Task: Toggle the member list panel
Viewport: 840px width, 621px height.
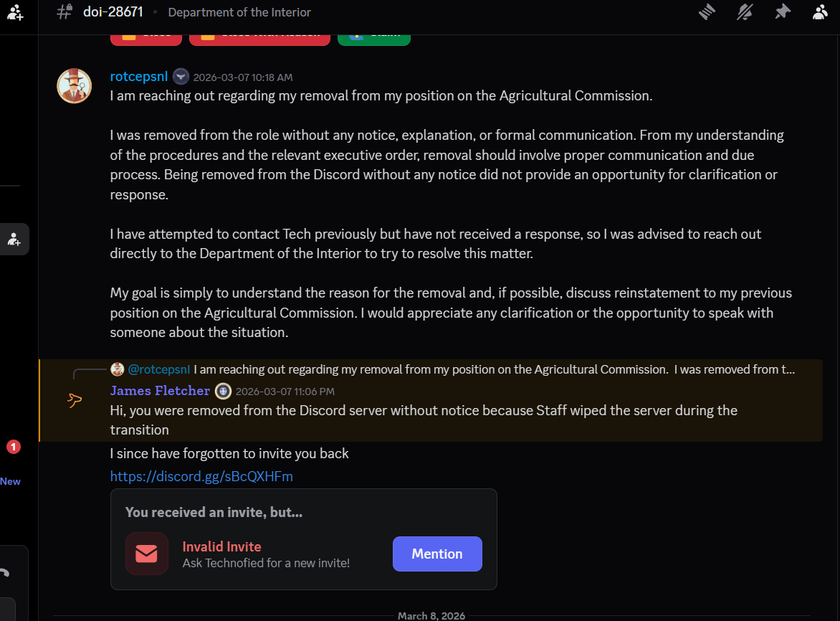Action: [x=821, y=11]
